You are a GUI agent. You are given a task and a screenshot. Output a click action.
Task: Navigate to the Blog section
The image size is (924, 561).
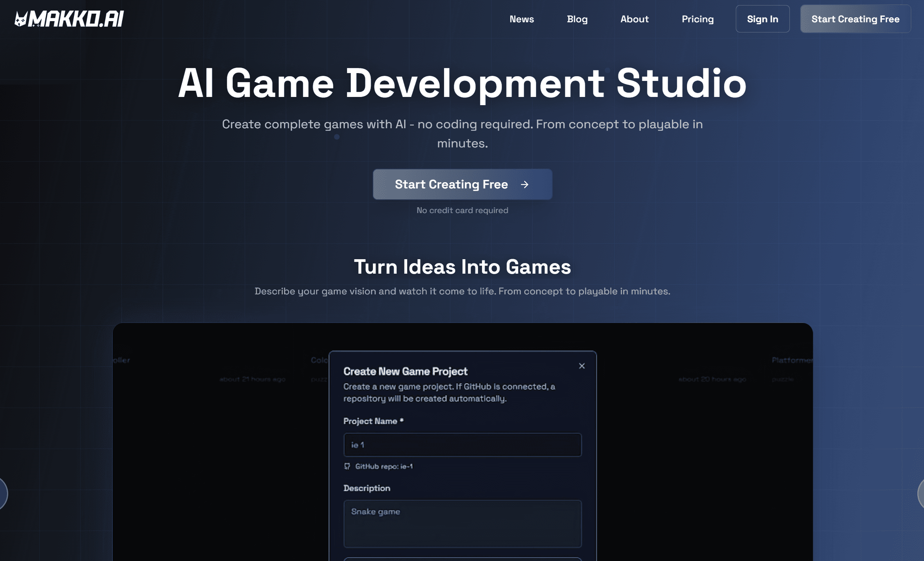click(x=577, y=19)
